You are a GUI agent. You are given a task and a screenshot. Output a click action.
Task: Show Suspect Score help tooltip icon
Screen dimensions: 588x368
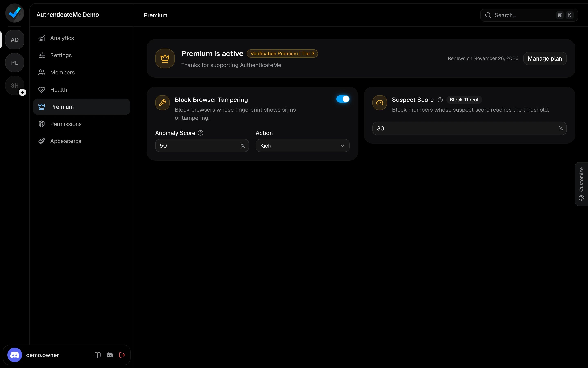click(440, 100)
